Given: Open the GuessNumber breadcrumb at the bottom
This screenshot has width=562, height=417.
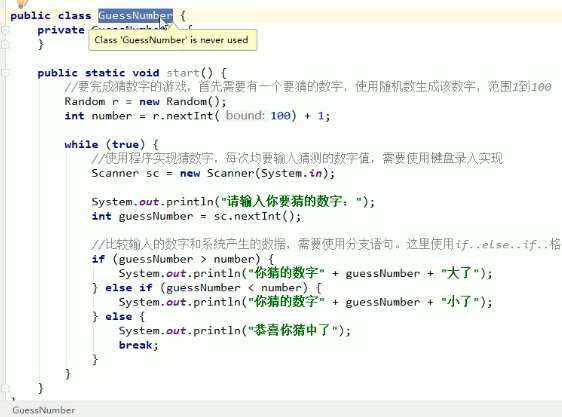Looking at the screenshot, I should click(x=44, y=410).
